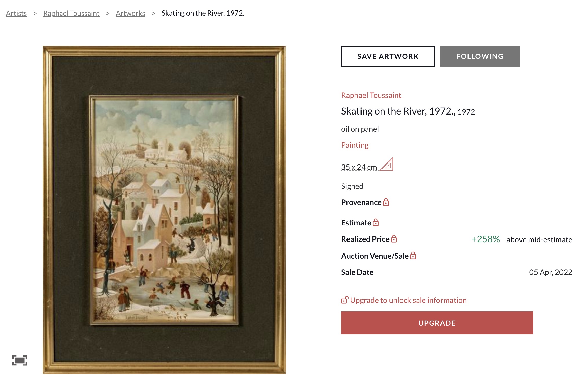Click Upgrade to unlock sale information link

(408, 300)
